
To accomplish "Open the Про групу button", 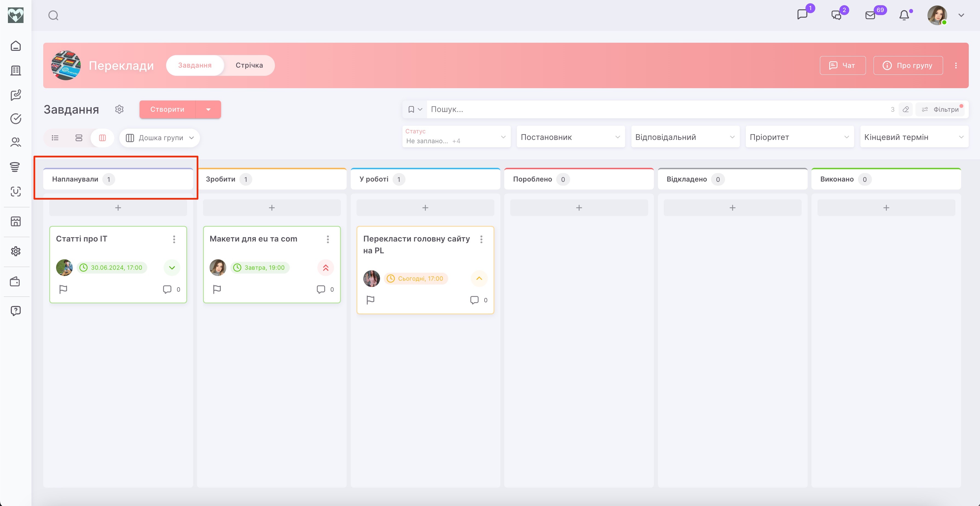I will click(908, 65).
